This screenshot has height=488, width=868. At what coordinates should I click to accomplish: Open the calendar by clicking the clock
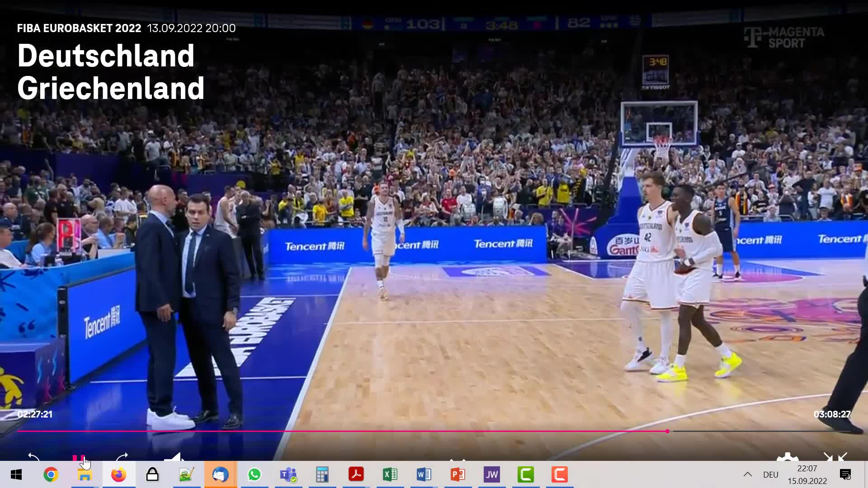pyautogui.click(x=807, y=474)
